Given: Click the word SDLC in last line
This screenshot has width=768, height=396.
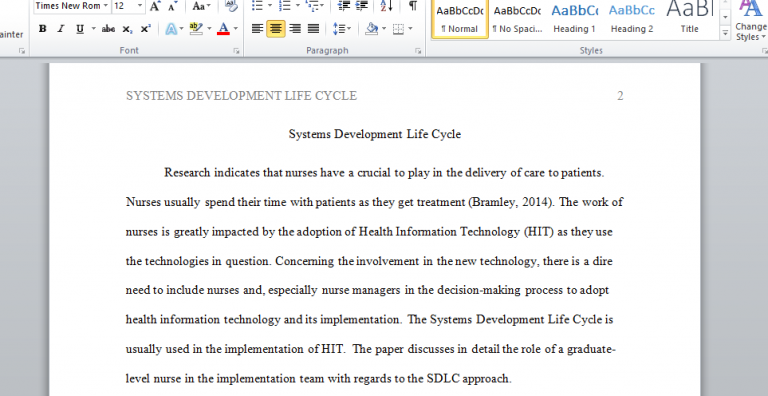Looking at the screenshot, I should click(443, 378).
